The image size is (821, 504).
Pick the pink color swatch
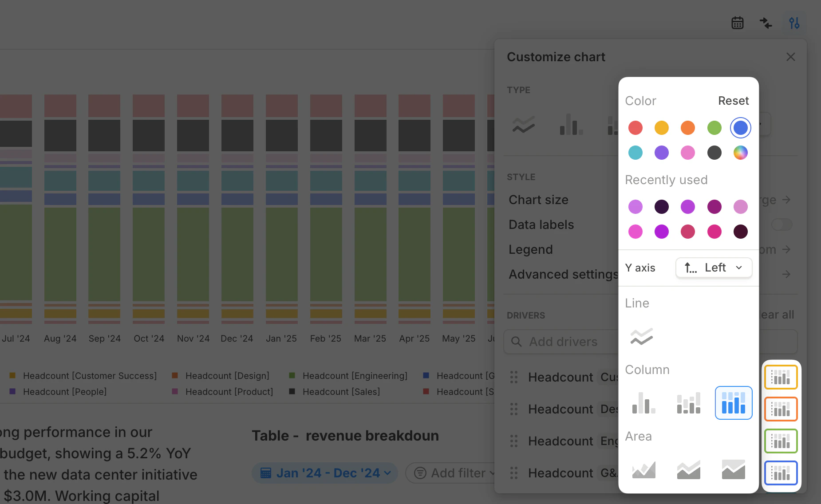(x=688, y=153)
